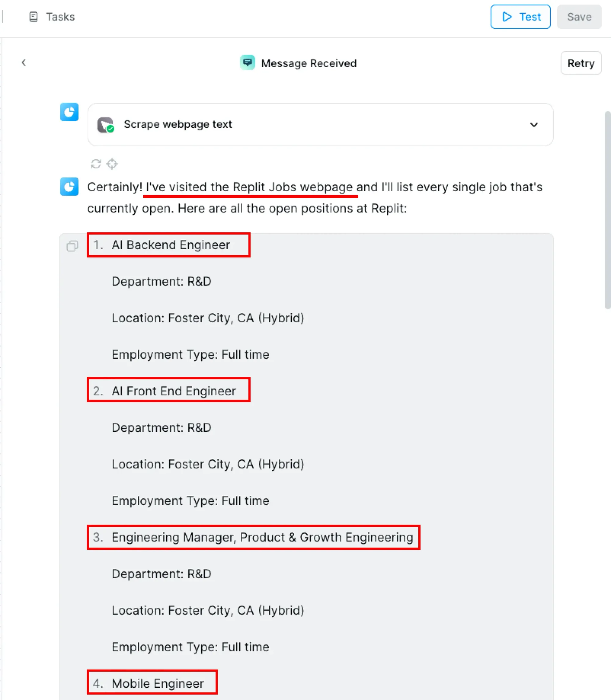Click the Retry button
Screen dimensions: 611x700
point(581,63)
